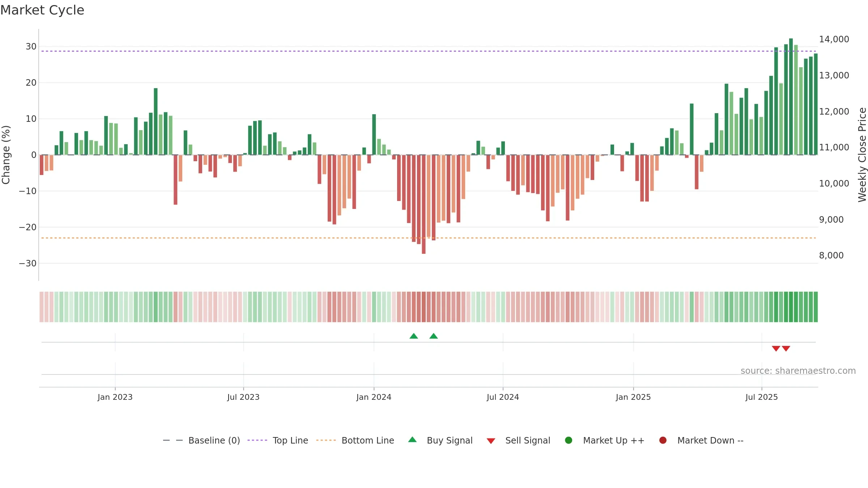Click the 8,000 price axis label
This screenshot has width=868, height=488.
click(x=831, y=256)
